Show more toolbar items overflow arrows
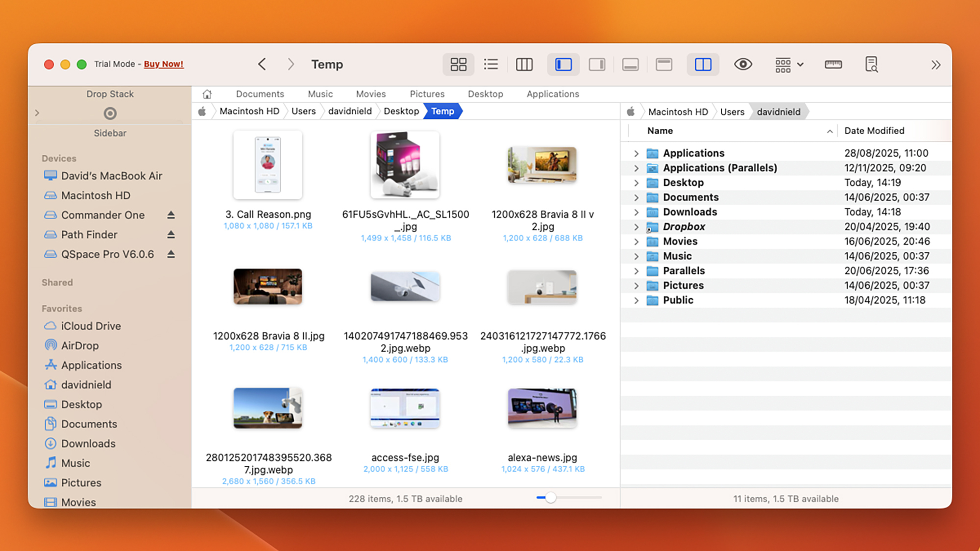980x551 pixels. click(935, 65)
